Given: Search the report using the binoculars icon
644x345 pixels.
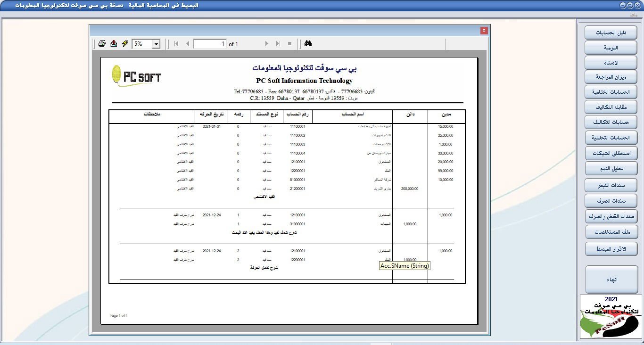Looking at the screenshot, I should coord(308,43).
